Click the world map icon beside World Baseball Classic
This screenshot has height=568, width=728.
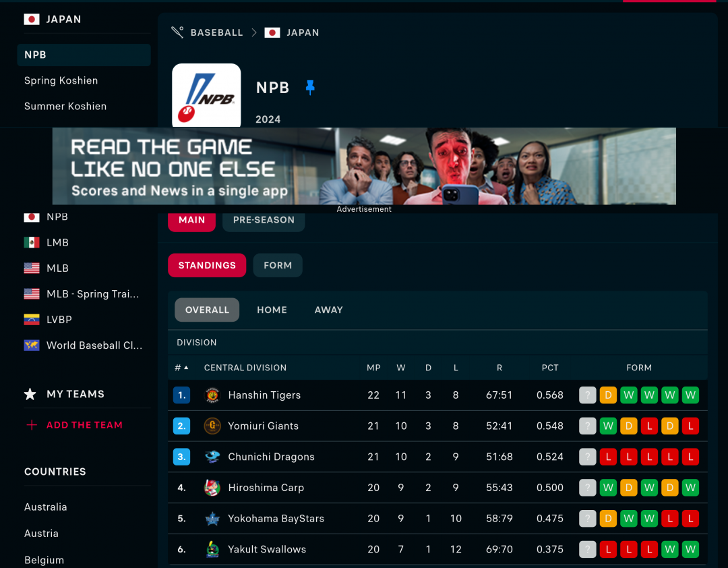(x=32, y=345)
